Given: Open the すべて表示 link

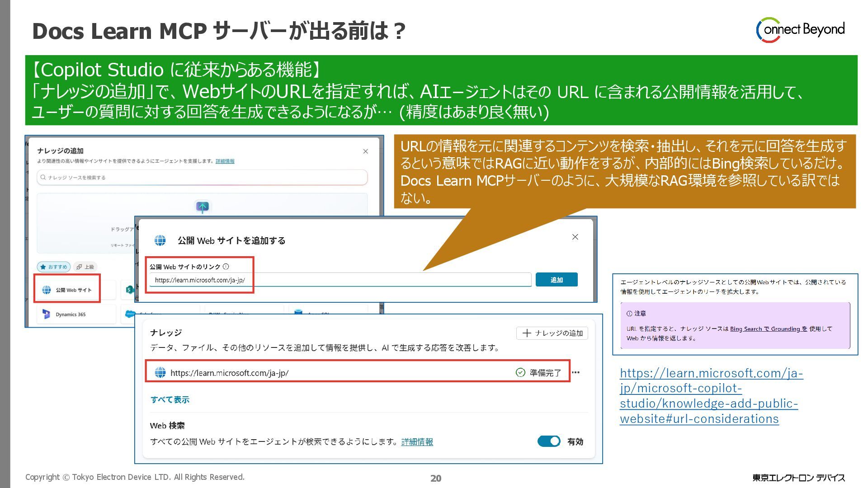Looking at the screenshot, I should click(170, 399).
